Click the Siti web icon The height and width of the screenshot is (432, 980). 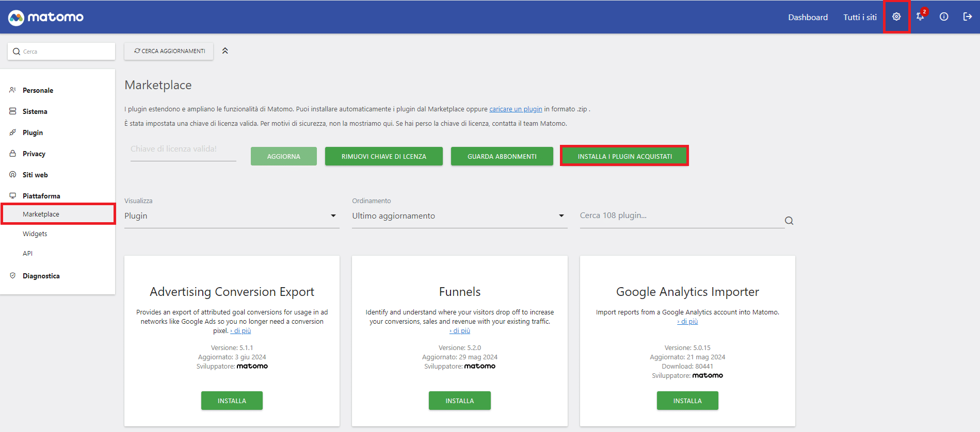pos(13,175)
